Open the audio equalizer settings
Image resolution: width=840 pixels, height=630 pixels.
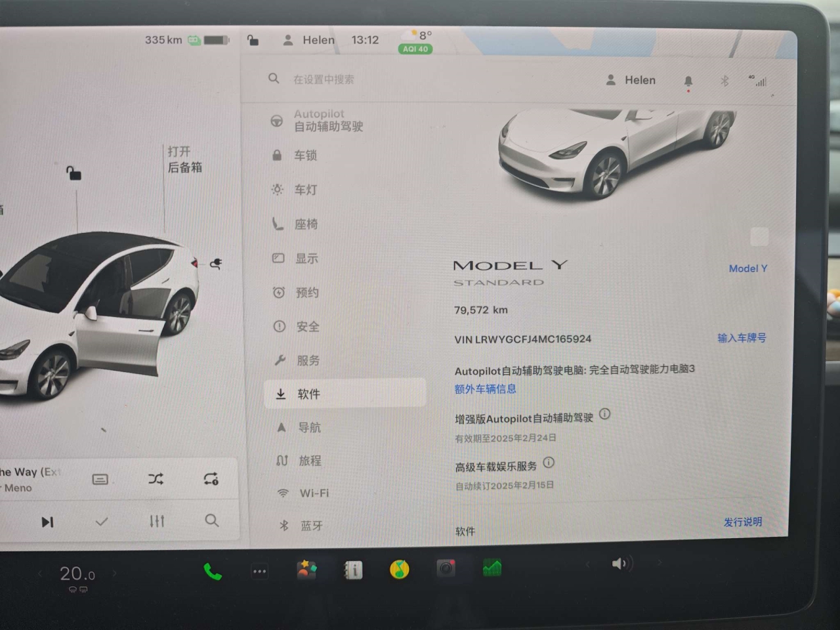(x=157, y=521)
